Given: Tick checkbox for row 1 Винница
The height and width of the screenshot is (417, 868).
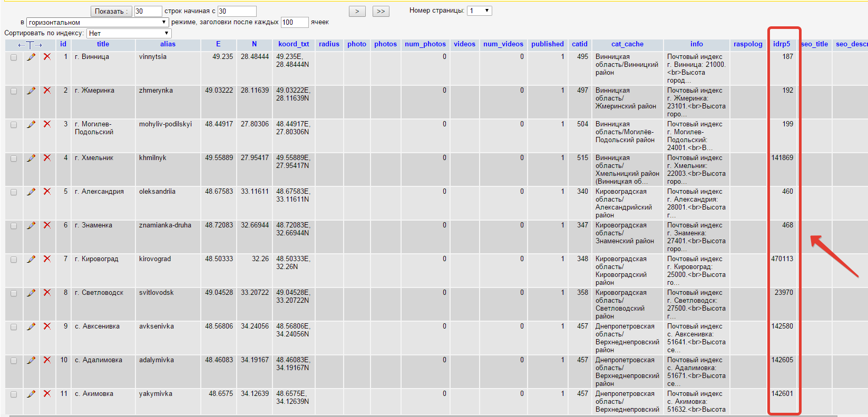Looking at the screenshot, I should tap(14, 57).
